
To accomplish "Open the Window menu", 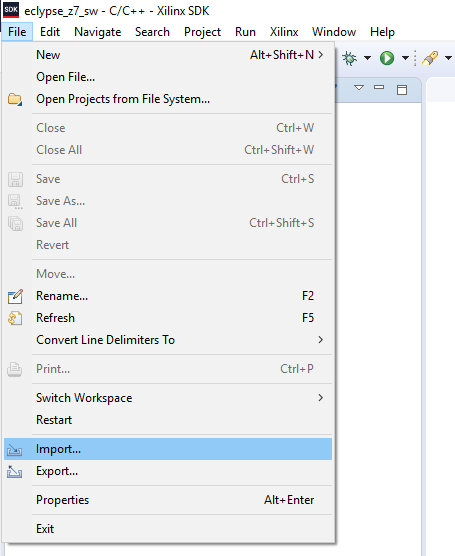I will pyautogui.click(x=334, y=32).
